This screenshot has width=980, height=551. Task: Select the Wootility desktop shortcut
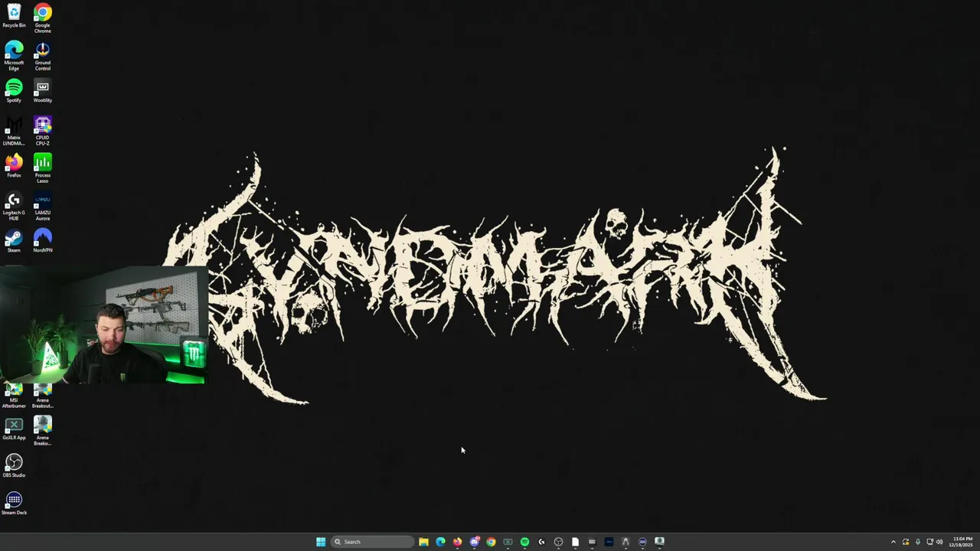[x=42, y=90]
